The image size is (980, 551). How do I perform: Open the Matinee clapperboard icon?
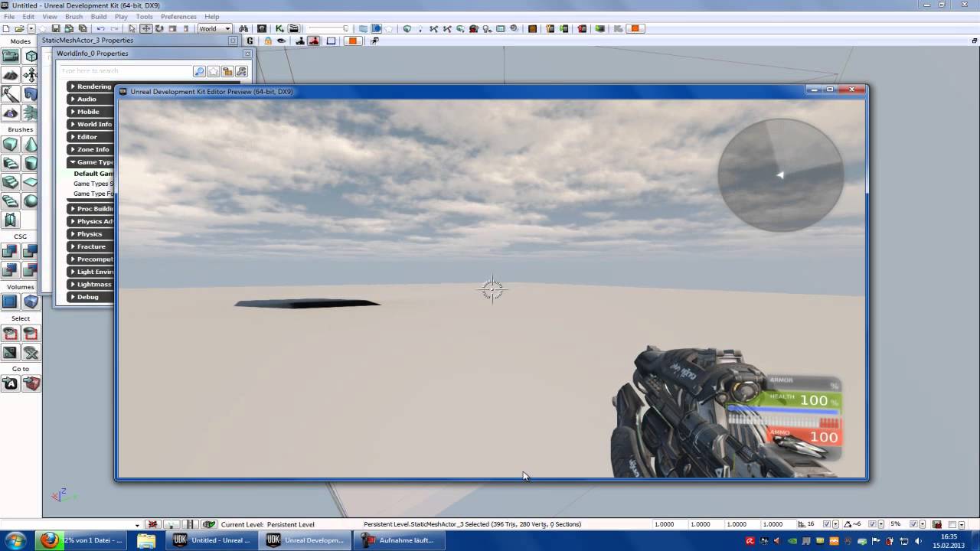pos(293,29)
